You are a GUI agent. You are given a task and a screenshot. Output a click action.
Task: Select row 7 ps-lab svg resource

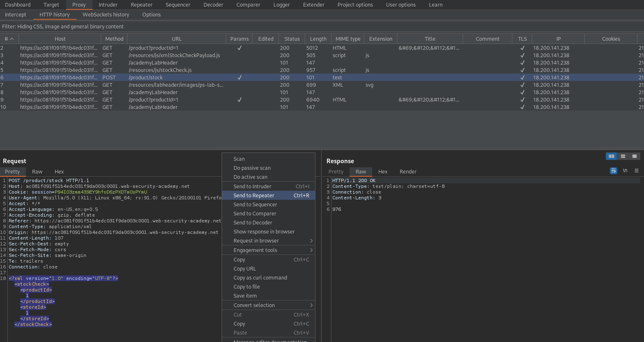click(x=322, y=85)
